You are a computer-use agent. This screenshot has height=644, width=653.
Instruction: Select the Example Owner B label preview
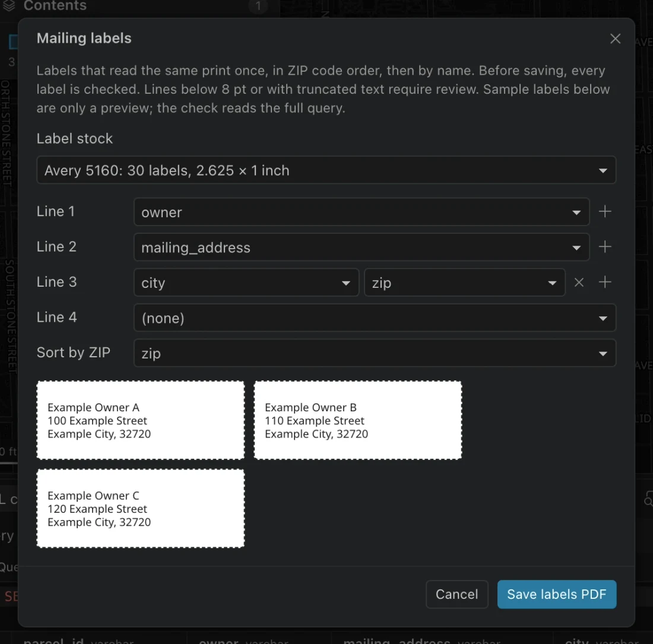(358, 420)
